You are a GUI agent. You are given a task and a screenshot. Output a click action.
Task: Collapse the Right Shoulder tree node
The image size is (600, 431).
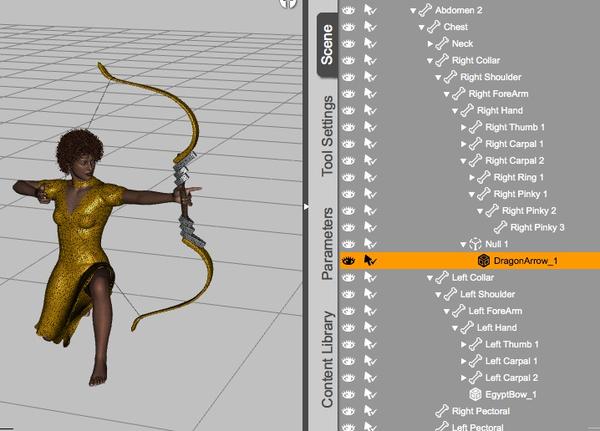point(438,78)
